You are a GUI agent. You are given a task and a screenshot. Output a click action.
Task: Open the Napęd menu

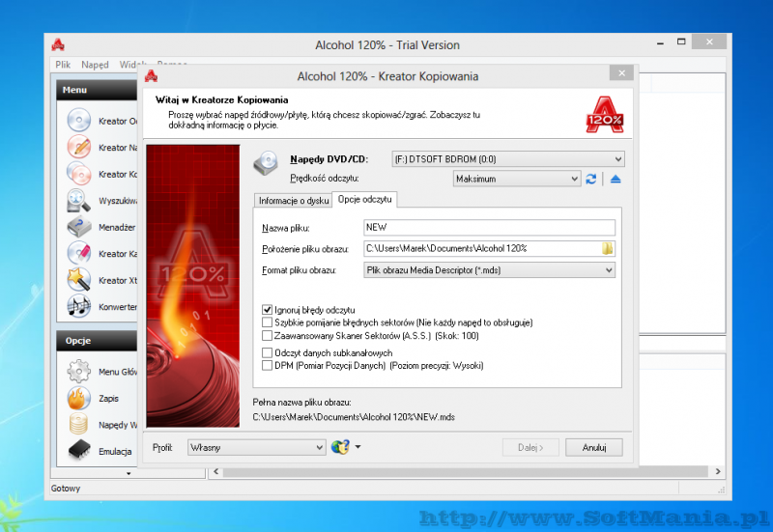(x=95, y=65)
